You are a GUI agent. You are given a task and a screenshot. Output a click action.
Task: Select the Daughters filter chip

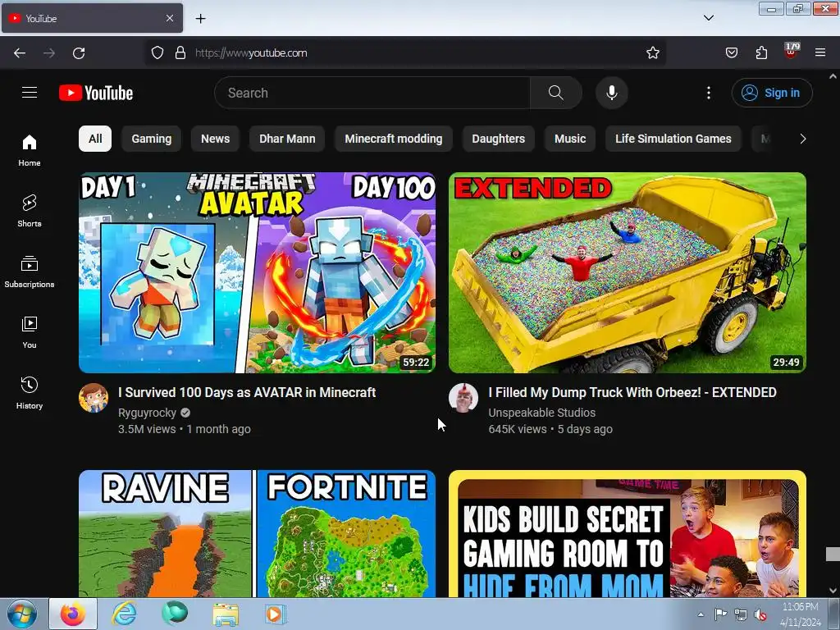[498, 139]
